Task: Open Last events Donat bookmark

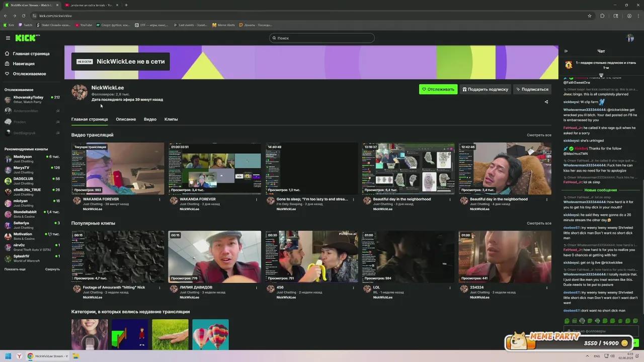Action: click(x=190, y=25)
